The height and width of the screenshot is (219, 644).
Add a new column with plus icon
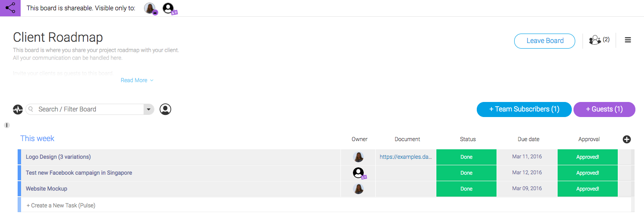pos(627,139)
